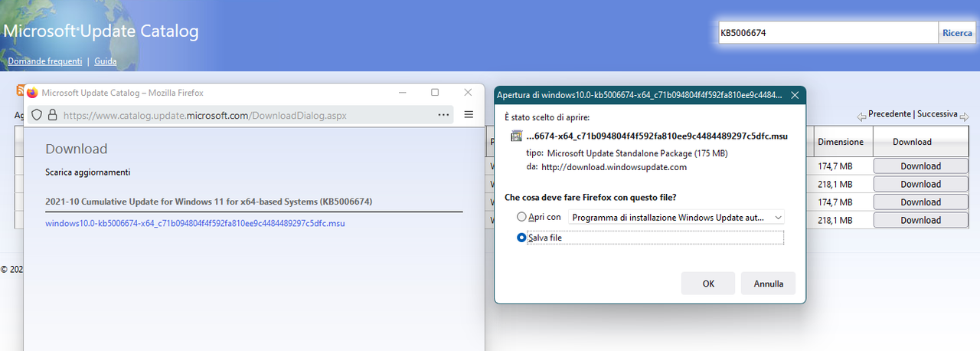Close the Apertura di windows10.0 dialog

795,95
